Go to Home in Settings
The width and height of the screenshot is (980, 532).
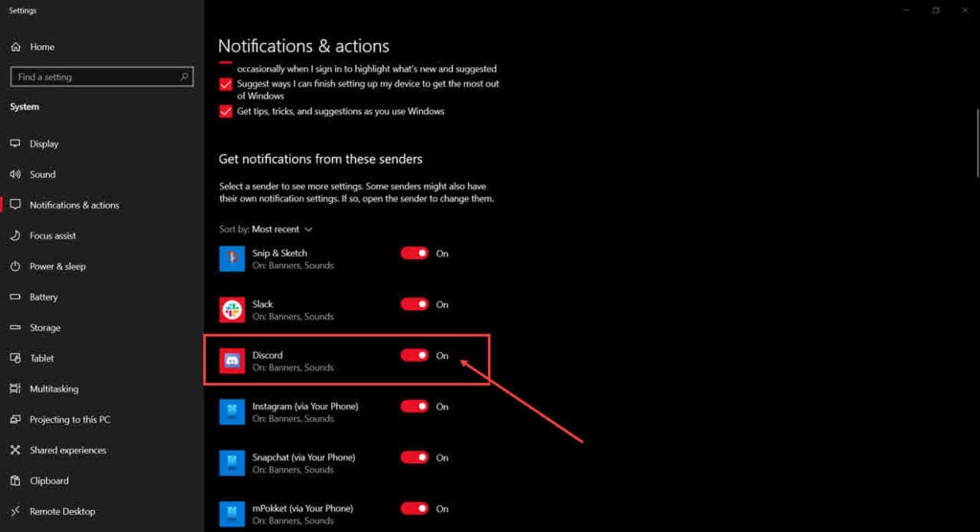click(42, 47)
